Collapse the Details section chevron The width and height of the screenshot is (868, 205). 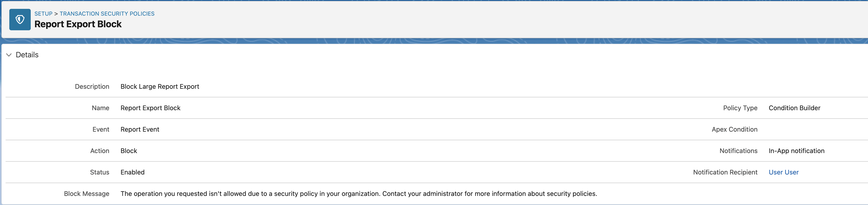9,55
